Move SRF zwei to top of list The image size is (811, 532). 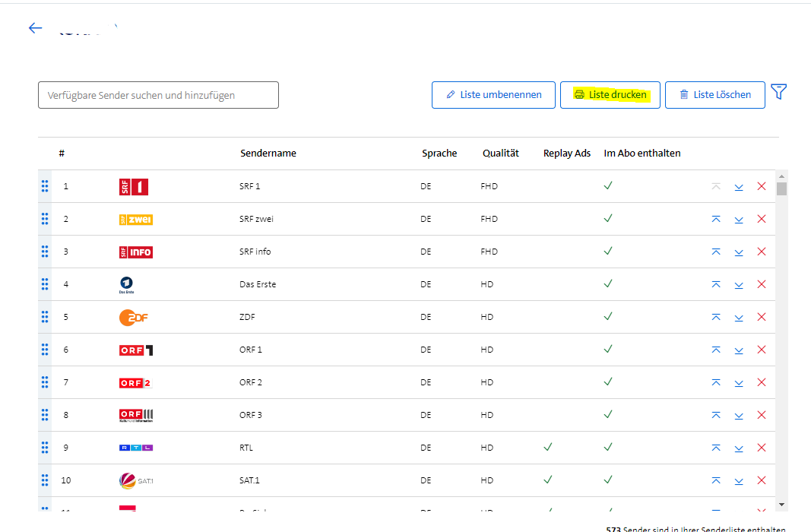click(715, 219)
